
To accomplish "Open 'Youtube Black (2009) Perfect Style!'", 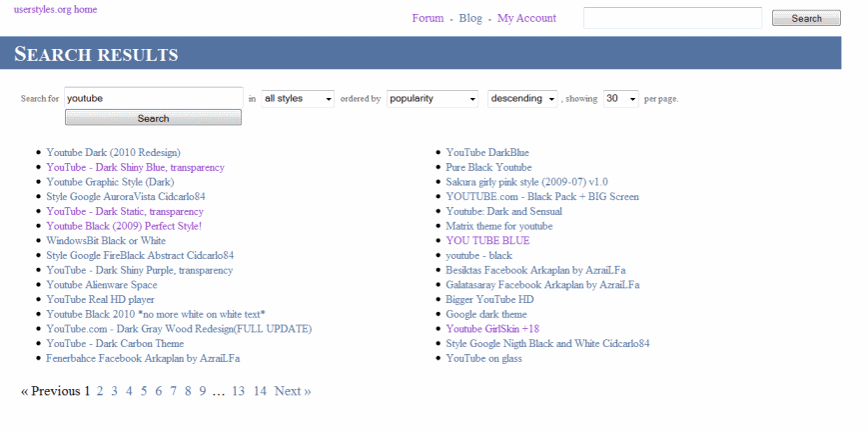I will point(124,226).
